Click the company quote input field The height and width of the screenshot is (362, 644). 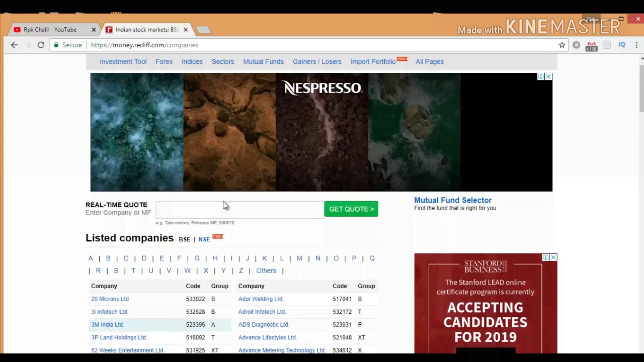pyautogui.click(x=239, y=209)
